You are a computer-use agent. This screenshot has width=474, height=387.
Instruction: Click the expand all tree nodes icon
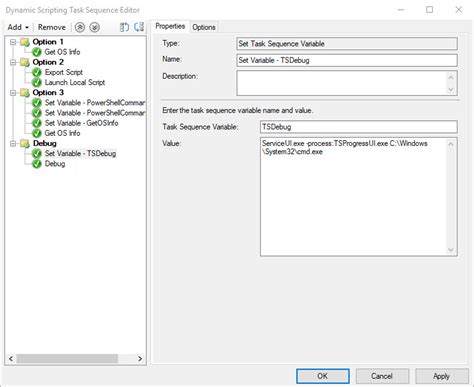point(124,27)
